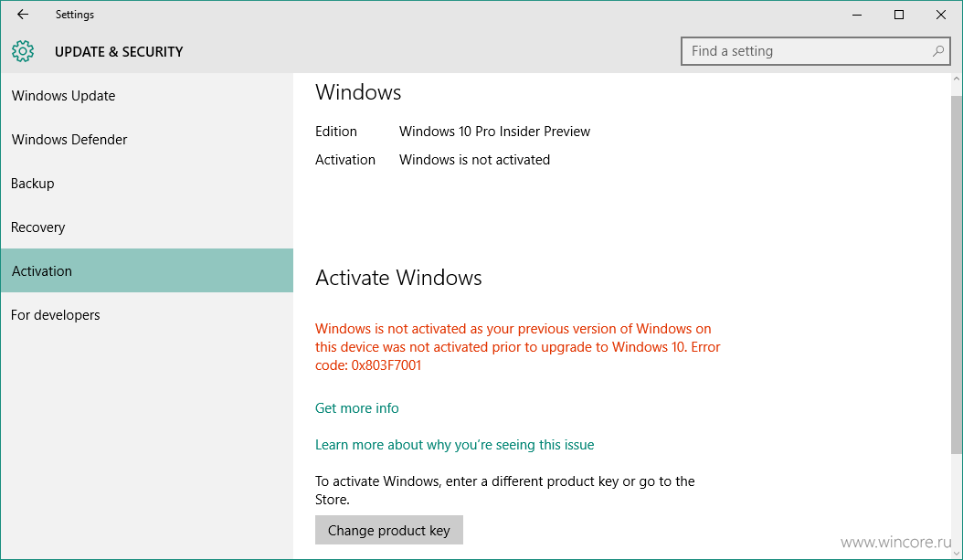The image size is (963, 560).
Task: Follow the Get more info link
Action: click(x=357, y=408)
